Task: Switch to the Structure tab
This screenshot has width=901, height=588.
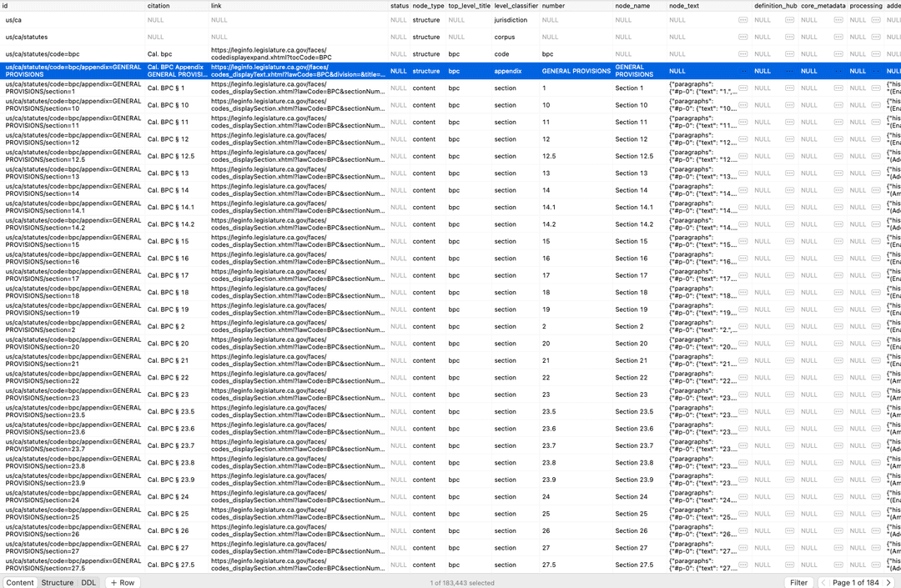Action: point(58,582)
